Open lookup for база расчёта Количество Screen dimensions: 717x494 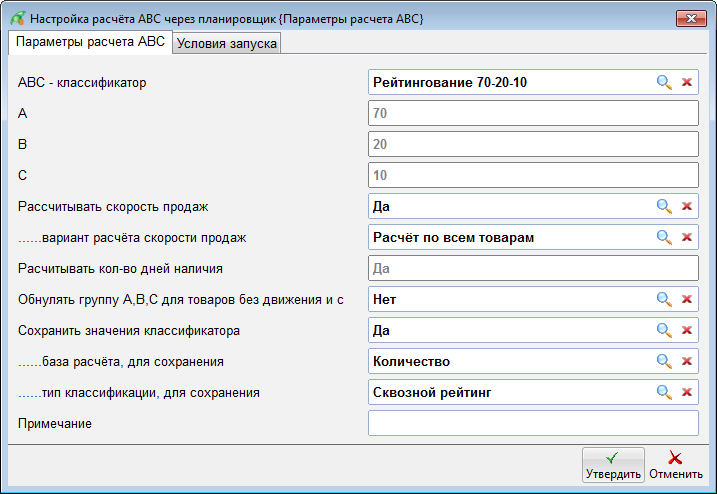tap(663, 361)
